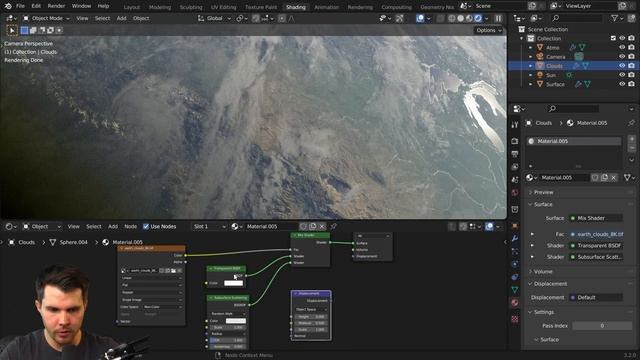Hide Clouds object with eye icon
This screenshot has width=640, height=360.
point(622,66)
